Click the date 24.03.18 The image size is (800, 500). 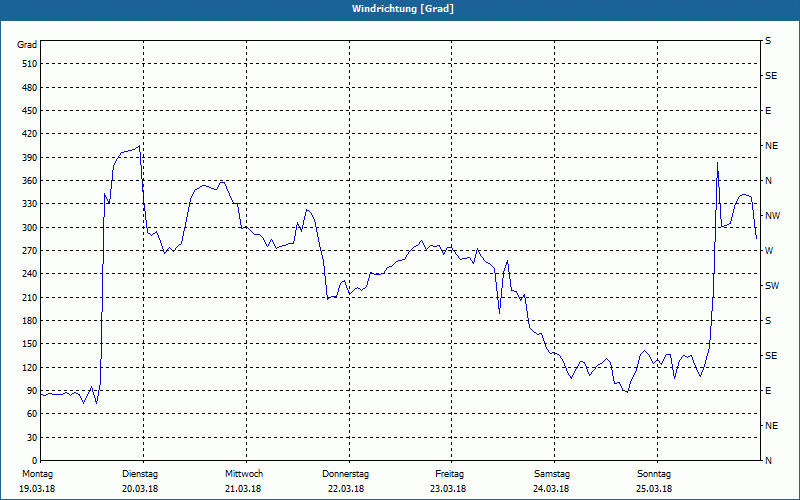click(x=551, y=489)
